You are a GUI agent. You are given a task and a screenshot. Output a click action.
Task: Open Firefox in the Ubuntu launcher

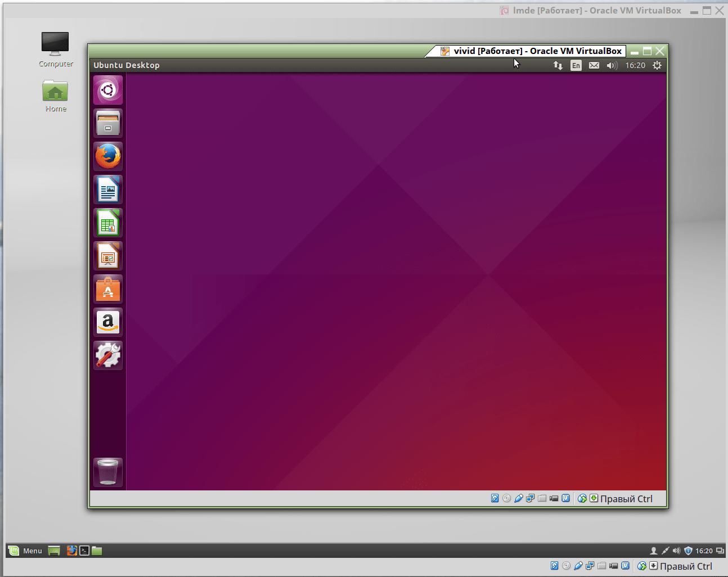(x=108, y=156)
